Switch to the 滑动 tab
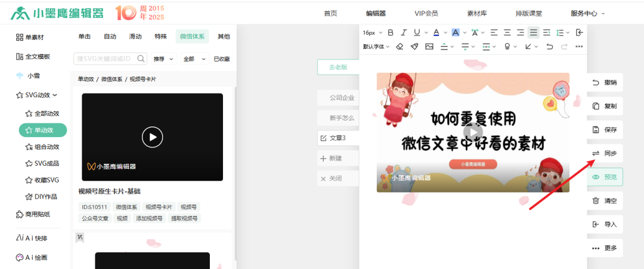 135,36
